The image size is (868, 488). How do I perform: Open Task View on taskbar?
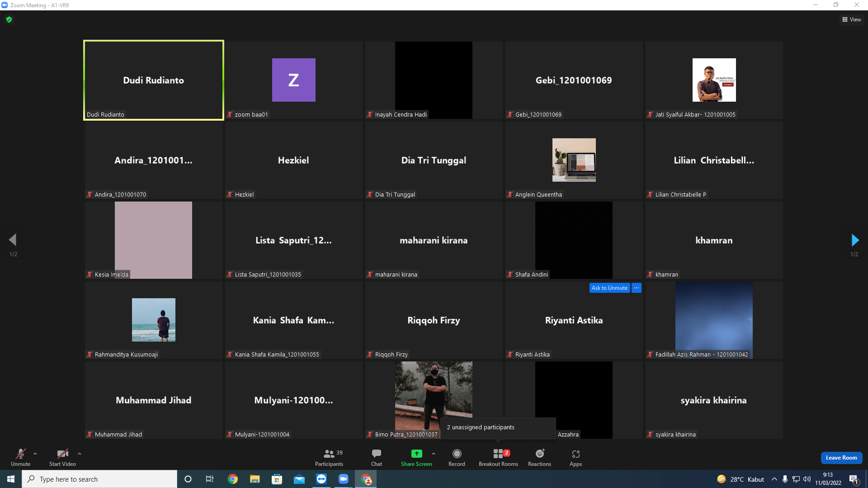[x=210, y=479]
